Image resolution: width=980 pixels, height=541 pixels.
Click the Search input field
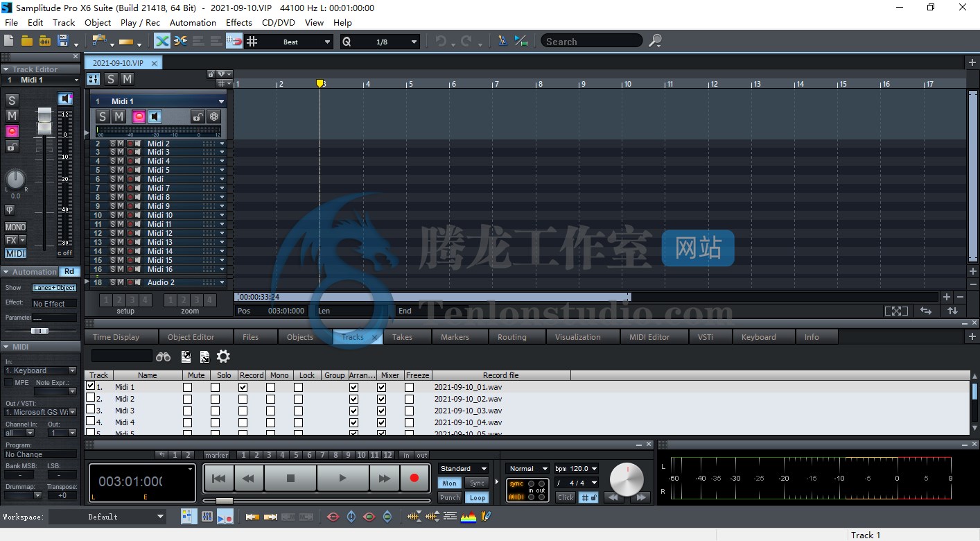click(593, 42)
